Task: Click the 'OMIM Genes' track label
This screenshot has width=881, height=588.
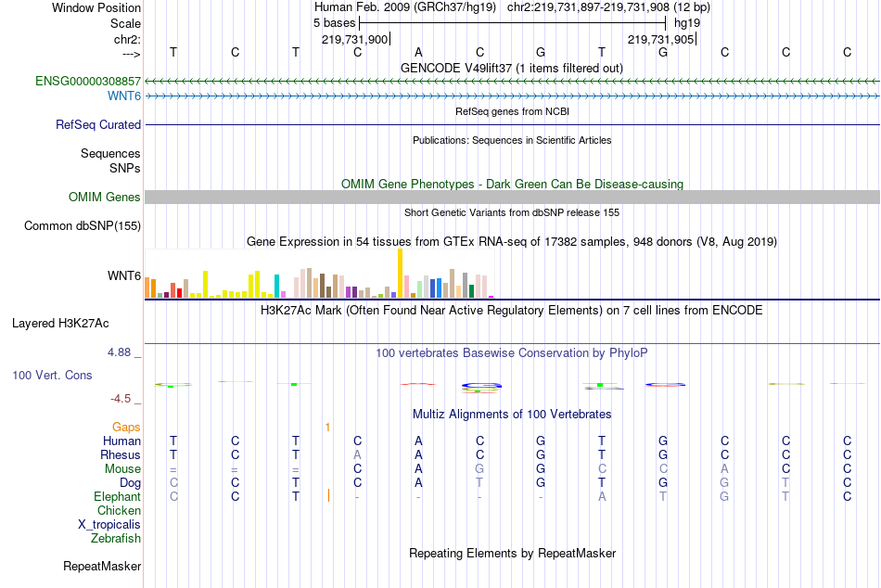Action: point(105,198)
